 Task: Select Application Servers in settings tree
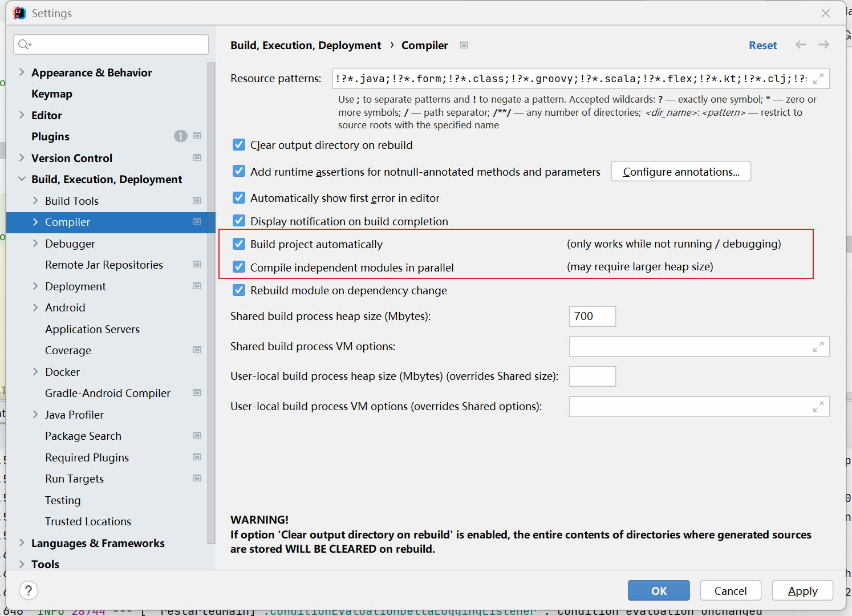coord(92,329)
